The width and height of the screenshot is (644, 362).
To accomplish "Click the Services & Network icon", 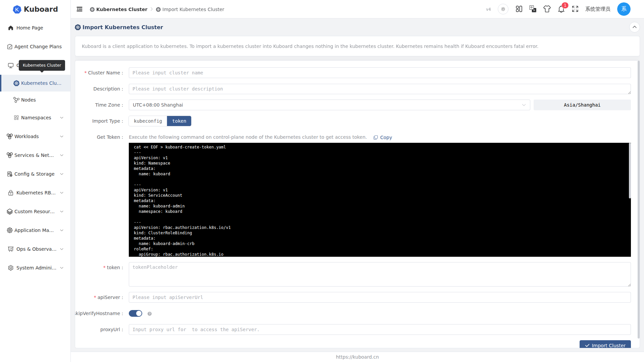I will (10, 155).
